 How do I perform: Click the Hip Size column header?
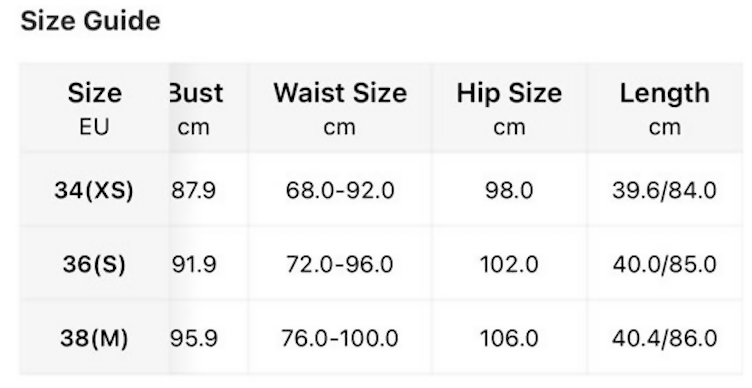point(509,108)
